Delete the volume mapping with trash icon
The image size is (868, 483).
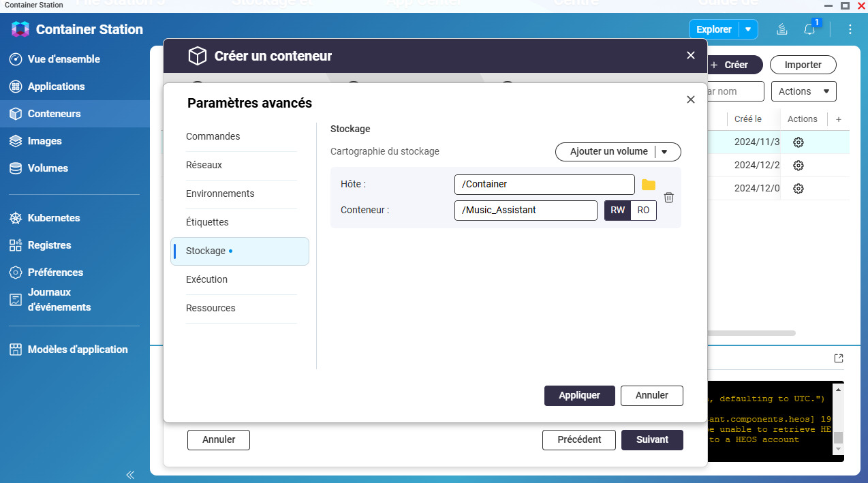(x=669, y=198)
